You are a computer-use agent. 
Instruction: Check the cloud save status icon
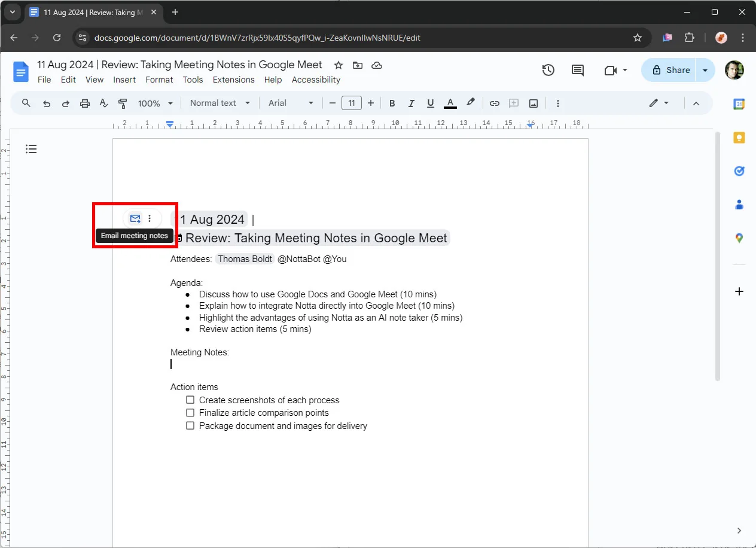point(377,65)
